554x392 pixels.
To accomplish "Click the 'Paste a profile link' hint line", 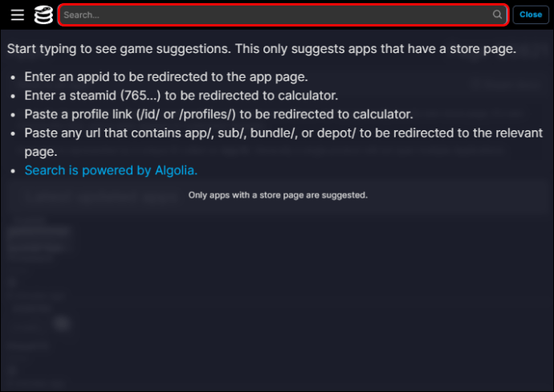I will click(218, 114).
